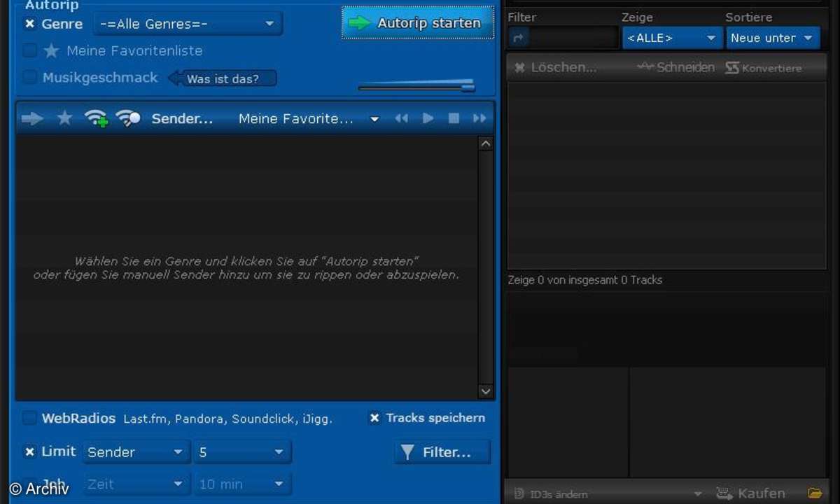This screenshot has height=504, width=840.
Task: Click the folder icon beside Kaufen
Action: tap(814, 493)
